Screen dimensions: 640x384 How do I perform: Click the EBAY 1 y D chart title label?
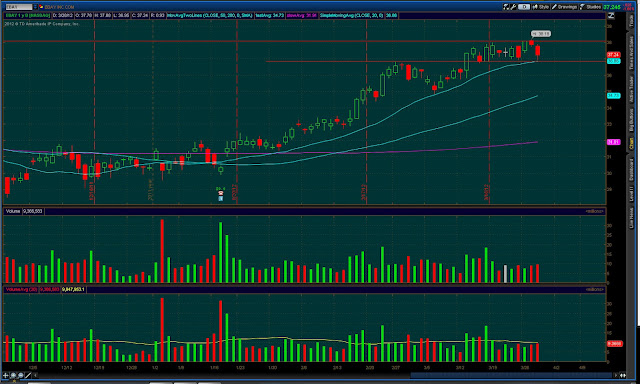(x=28, y=16)
